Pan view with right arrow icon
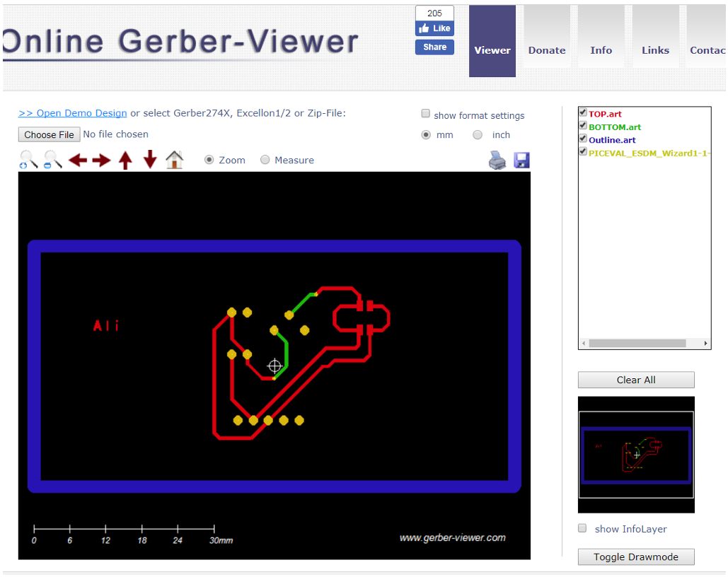728x577 pixels. pyautogui.click(x=101, y=161)
